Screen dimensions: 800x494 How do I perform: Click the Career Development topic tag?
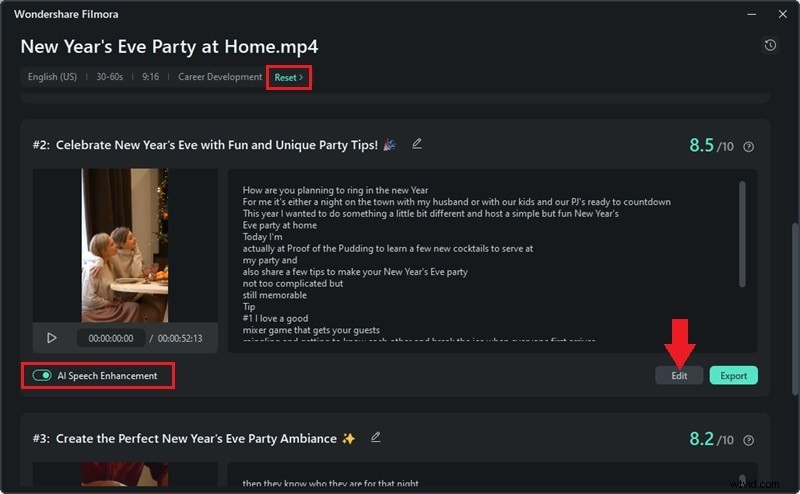tap(220, 77)
